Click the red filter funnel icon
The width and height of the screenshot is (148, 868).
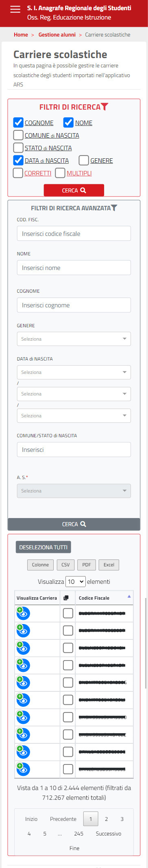tap(105, 107)
